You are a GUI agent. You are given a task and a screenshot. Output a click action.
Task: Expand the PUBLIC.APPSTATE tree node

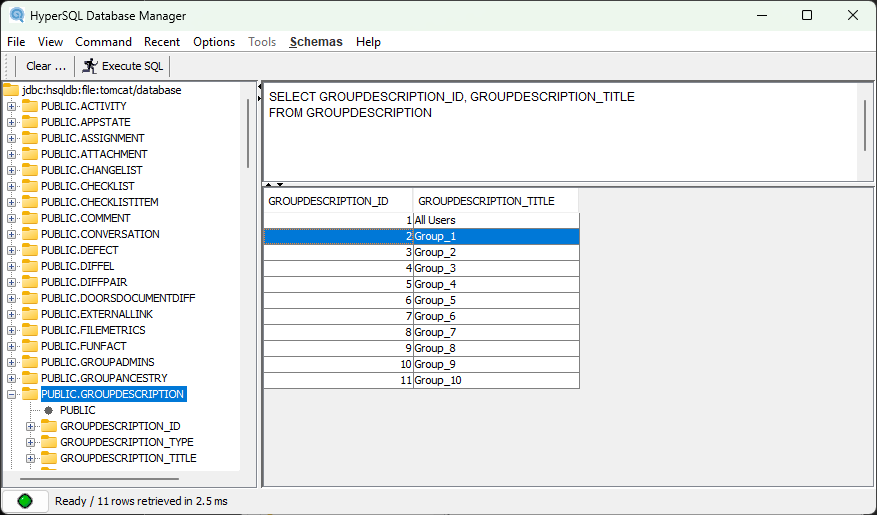click(x=11, y=122)
